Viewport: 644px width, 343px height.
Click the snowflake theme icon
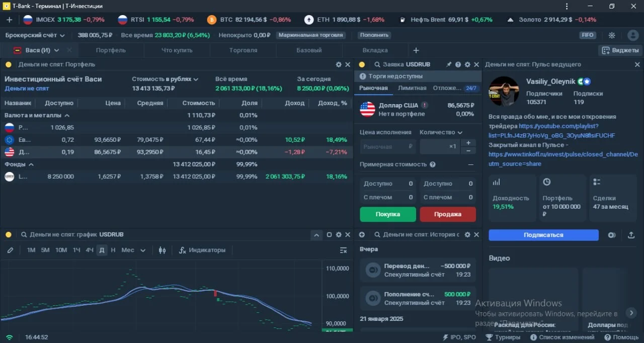(612, 35)
